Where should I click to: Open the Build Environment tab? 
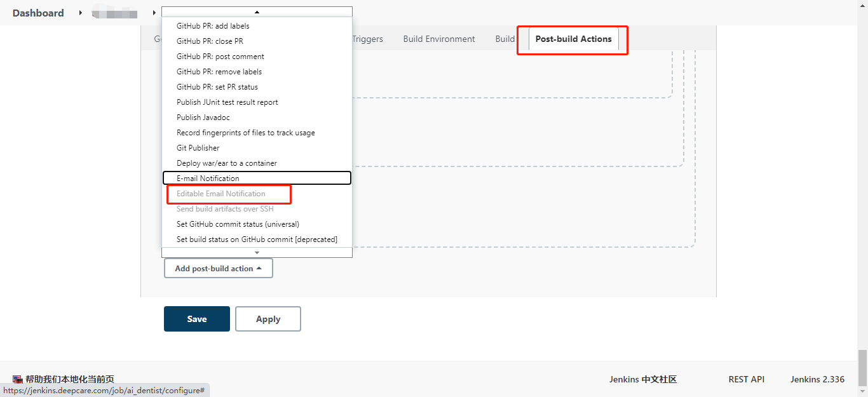pyautogui.click(x=438, y=39)
